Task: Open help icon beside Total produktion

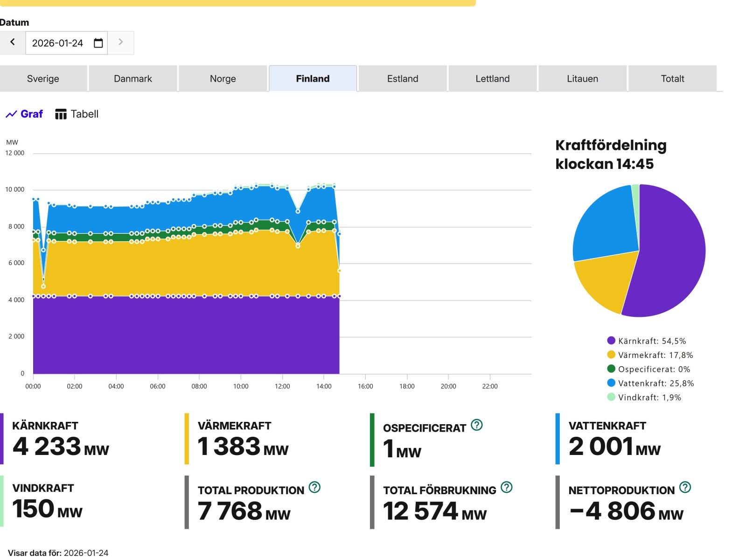Action: coord(315,488)
